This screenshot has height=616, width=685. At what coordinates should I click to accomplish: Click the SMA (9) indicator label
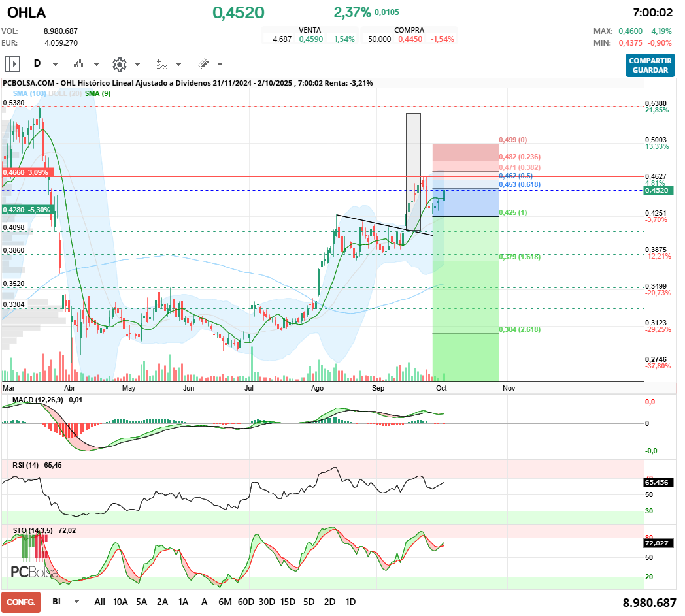click(x=97, y=93)
